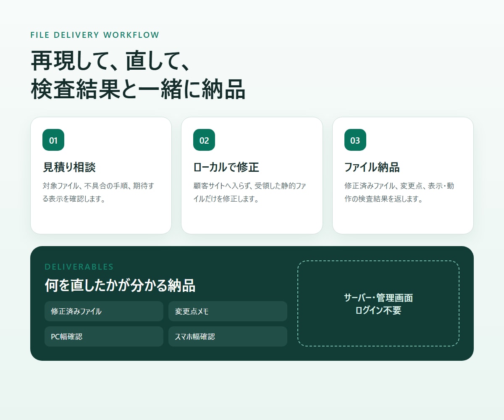504x420 pixels.
Task: Click the 01 step badge
Action: [x=53, y=140]
